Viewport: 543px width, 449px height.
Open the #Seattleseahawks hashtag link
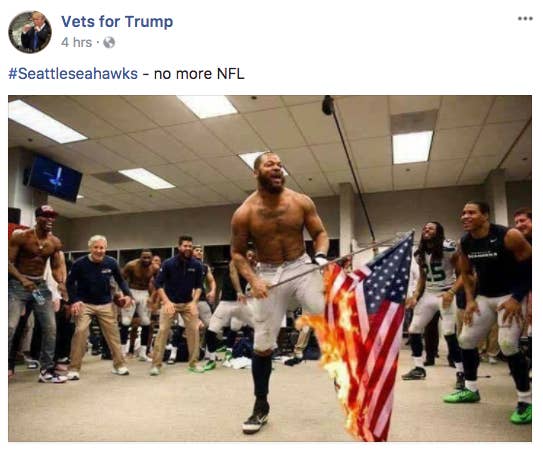tap(73, 74)
